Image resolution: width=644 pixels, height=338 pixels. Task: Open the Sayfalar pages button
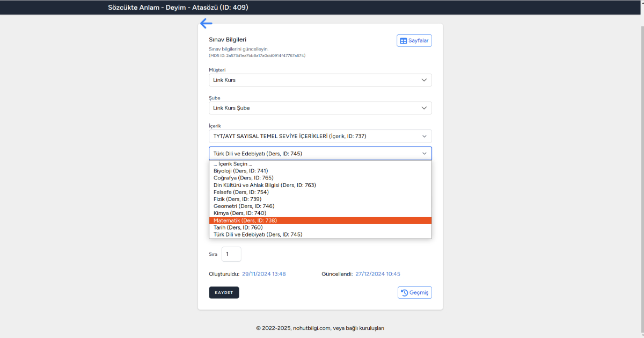[x=414, y=40]
